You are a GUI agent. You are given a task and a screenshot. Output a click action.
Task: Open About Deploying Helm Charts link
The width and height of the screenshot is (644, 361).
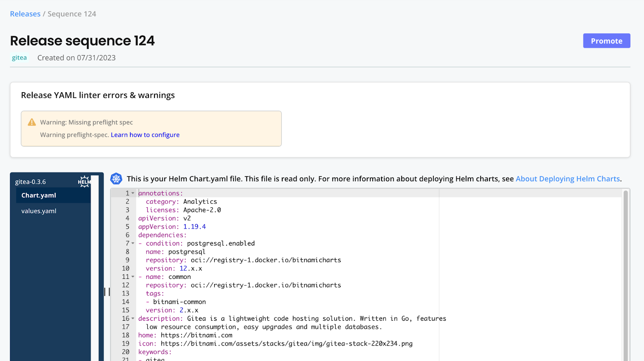click(x=568, y=179)
